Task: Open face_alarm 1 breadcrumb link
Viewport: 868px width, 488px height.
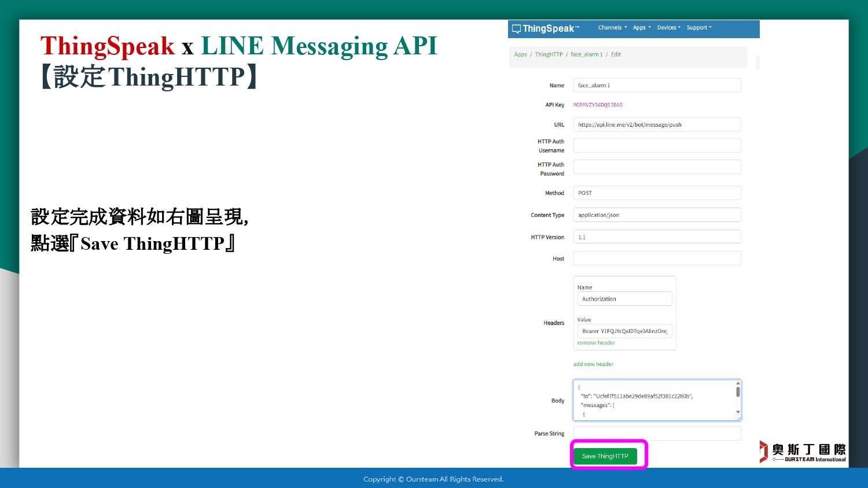Action: pos(587,54)
